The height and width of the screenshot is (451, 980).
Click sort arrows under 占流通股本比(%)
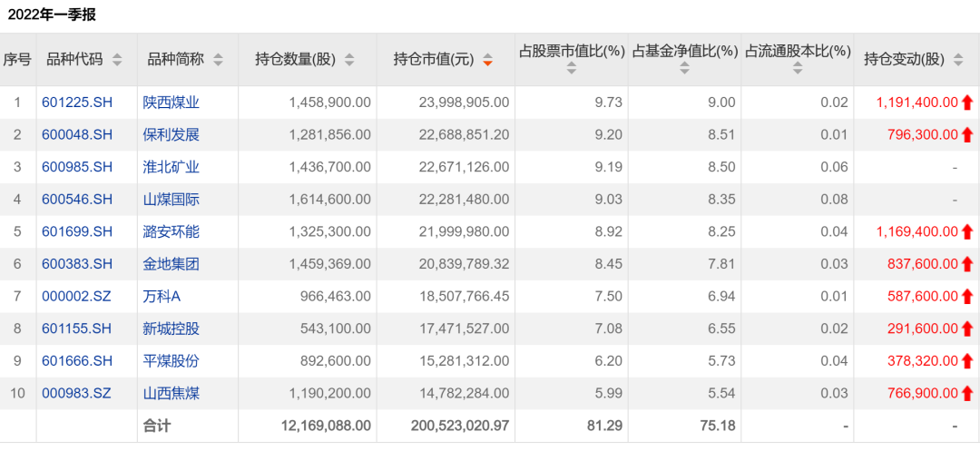(x=798, y=69)
